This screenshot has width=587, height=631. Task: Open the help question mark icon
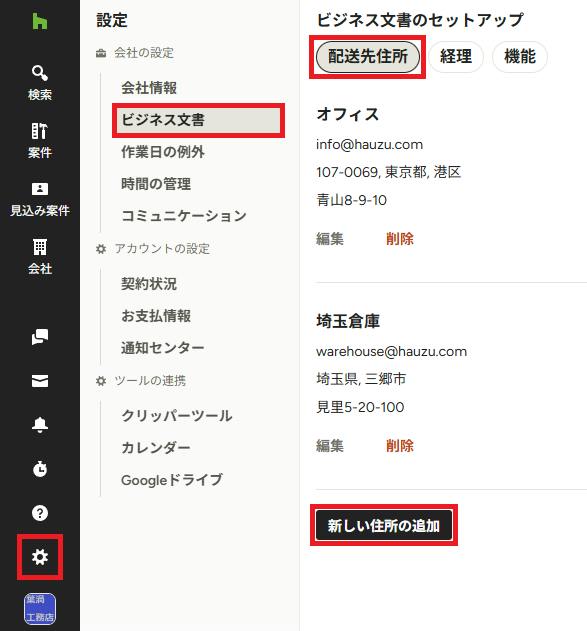click(40, 513)
